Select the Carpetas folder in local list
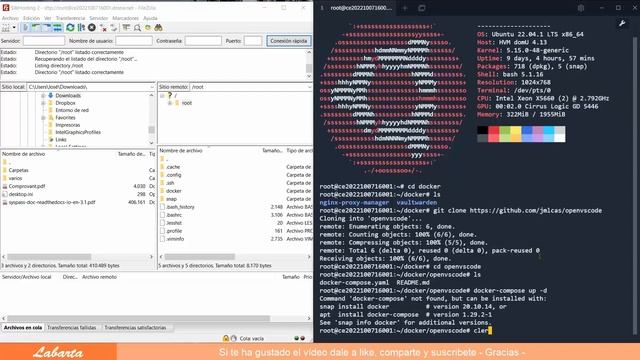This screenshot has width=640, height=360. 18,170
